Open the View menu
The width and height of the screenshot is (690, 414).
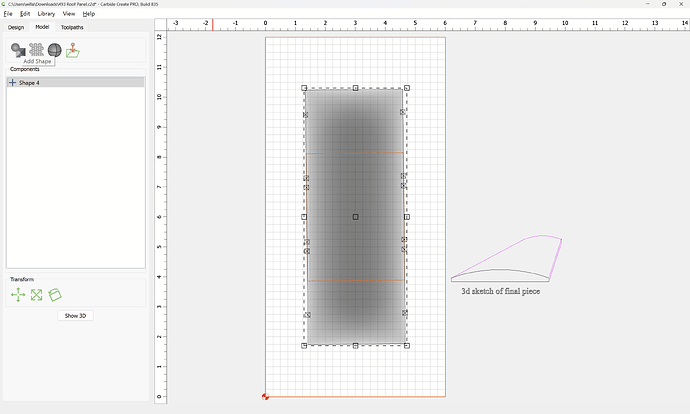(x=69, y=14)
